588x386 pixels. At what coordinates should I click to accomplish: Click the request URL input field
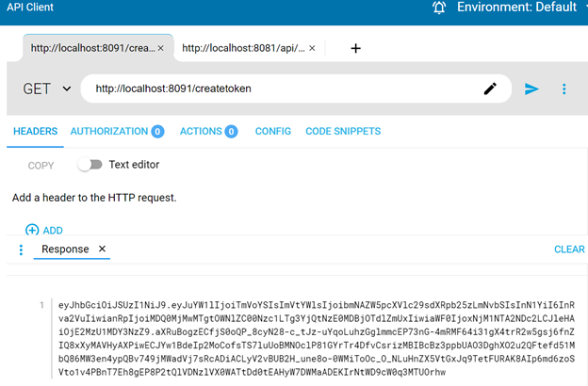[283, 88]
